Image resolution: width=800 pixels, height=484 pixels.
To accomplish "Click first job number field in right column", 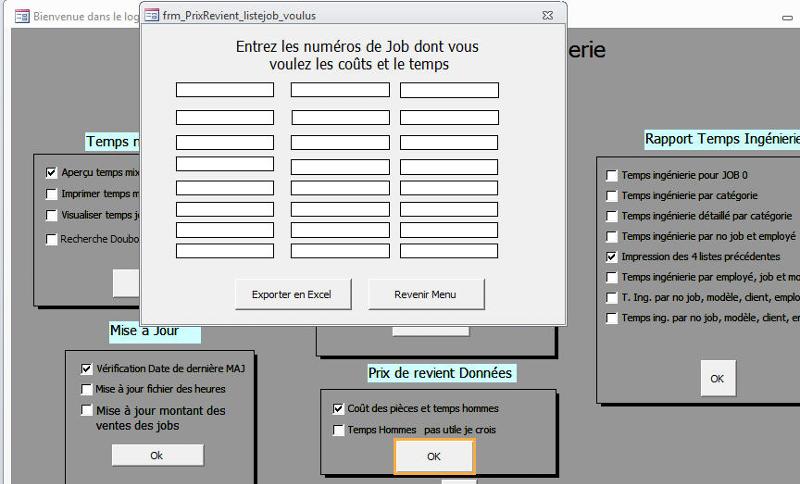I will click(449, 90).
